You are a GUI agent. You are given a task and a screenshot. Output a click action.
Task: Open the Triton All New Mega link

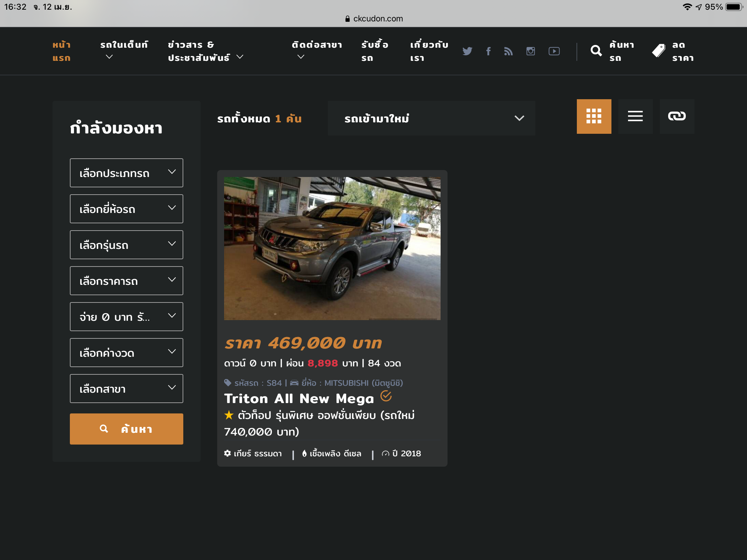[x=299, y=399]
